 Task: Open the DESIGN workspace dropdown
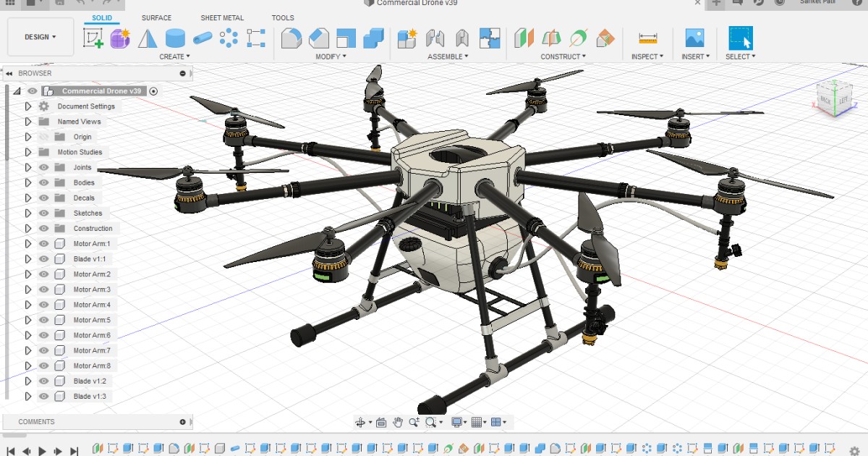point(40,36)
